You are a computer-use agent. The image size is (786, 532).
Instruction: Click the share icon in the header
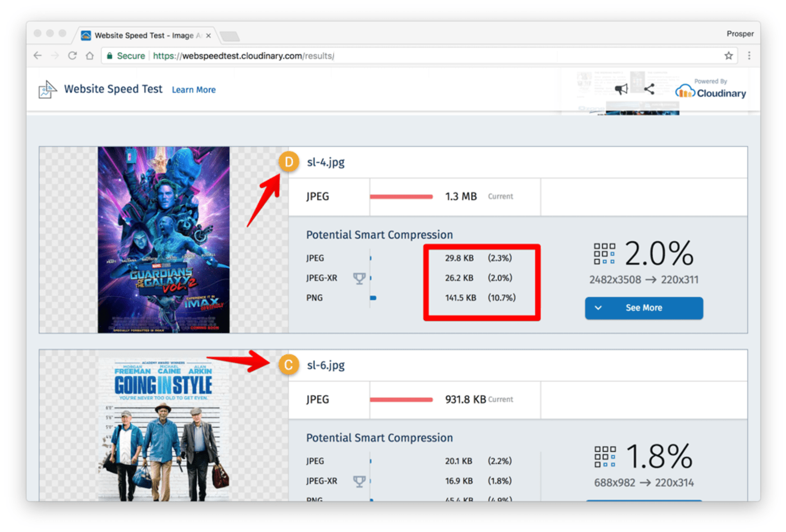coord(650,89)
